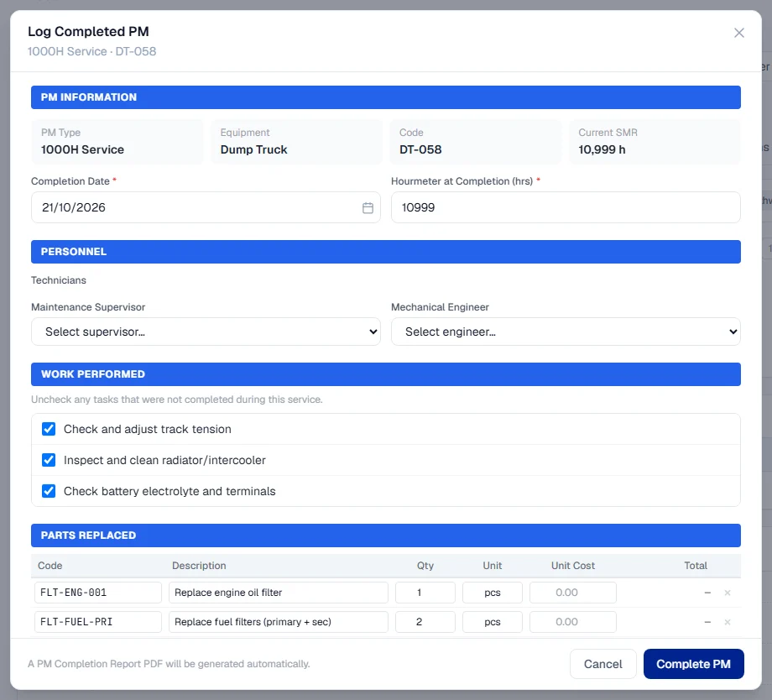Set unit cost for fuel filters

(x=573, y=622)
